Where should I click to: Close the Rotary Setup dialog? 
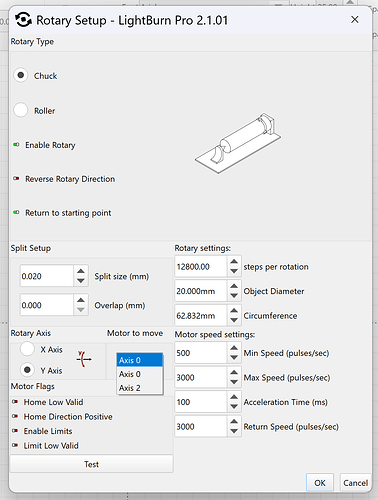[355, 20]
